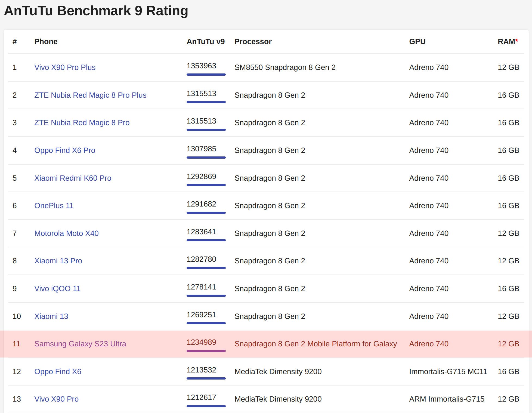The image size is (532, 413).
Task: Click the # column header
Action: click(15, 42)
